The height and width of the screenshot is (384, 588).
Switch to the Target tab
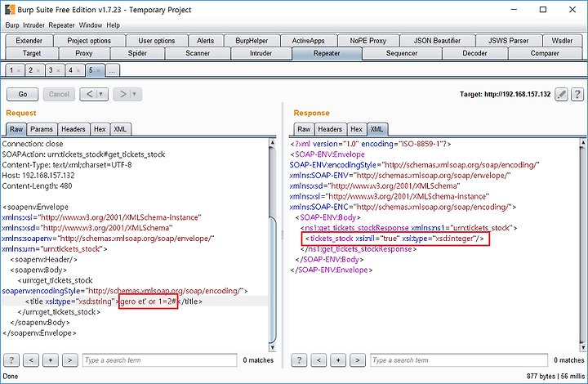(x=32, y=53)
